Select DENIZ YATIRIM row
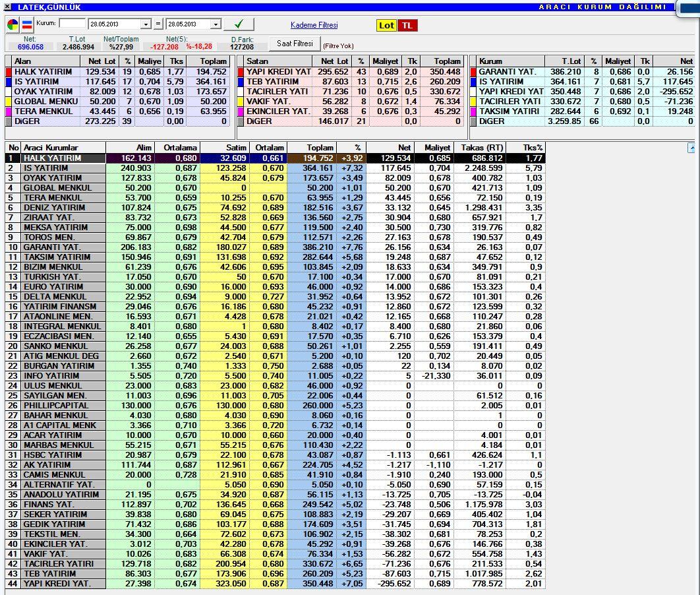 point(275,208)
